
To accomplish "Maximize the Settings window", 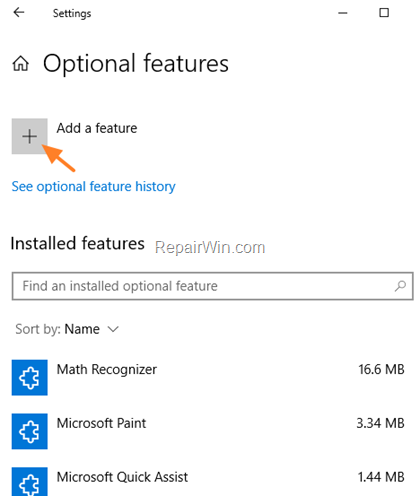I will [x=384, y=13].
